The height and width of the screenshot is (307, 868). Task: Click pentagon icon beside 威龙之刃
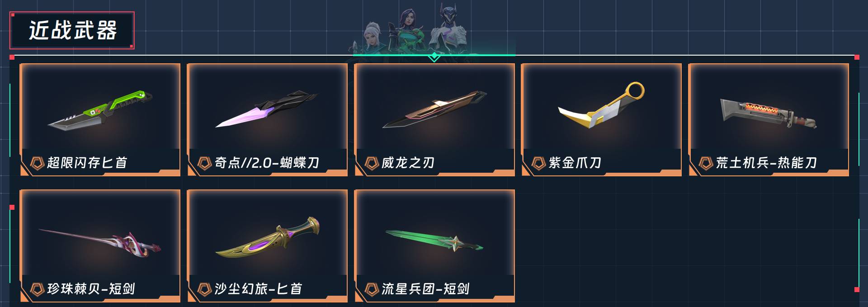[x=372, y=163]
